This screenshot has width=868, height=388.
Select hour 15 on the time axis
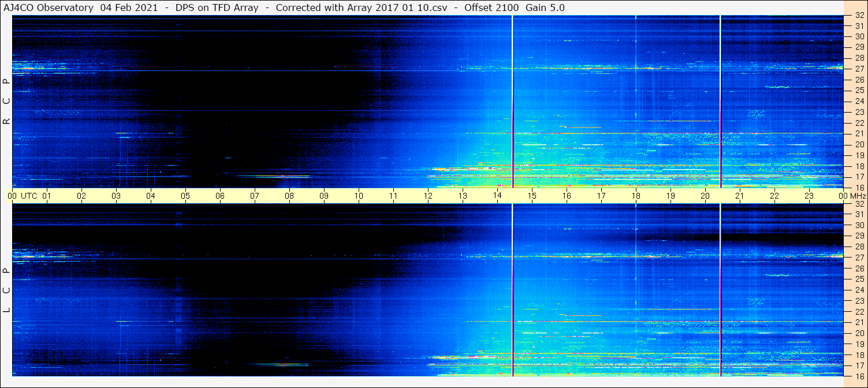[532, 196]
